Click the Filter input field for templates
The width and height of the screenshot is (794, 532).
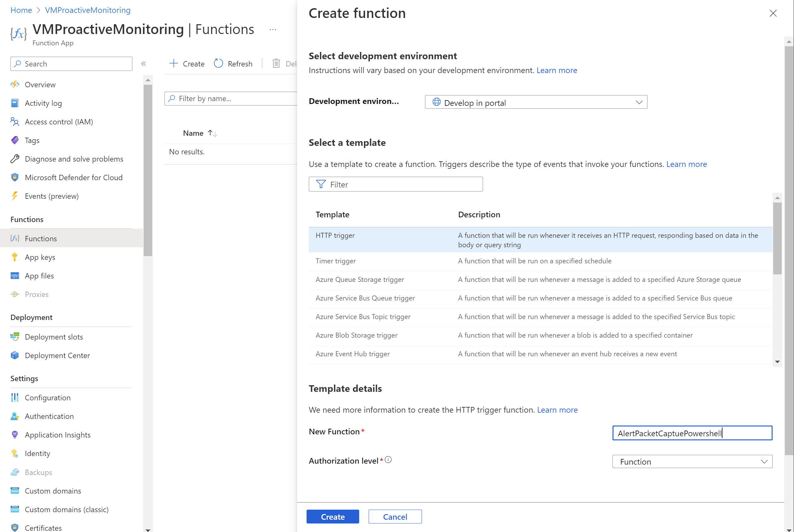pos(396,184)
